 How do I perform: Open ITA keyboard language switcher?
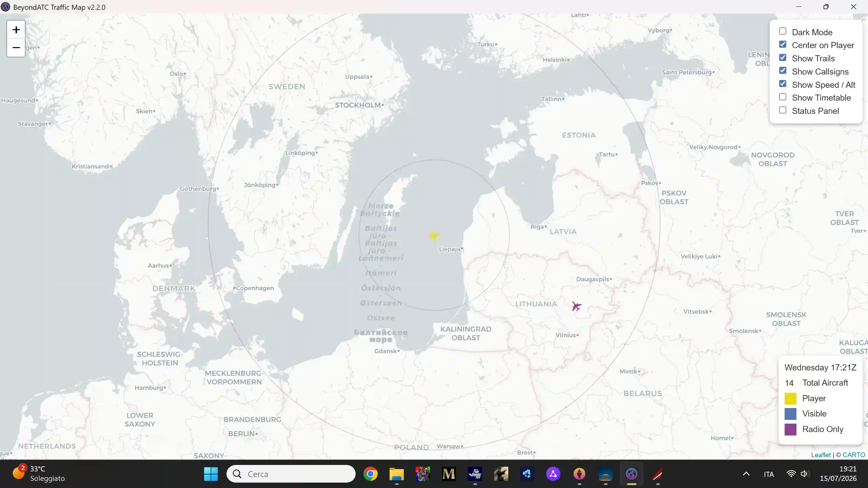(x=769, y=474)
